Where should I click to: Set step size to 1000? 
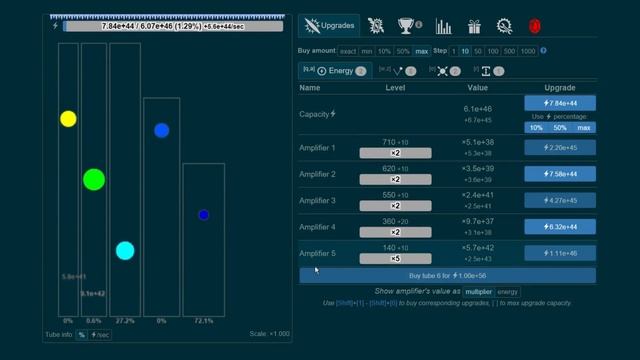pos(528,51)
